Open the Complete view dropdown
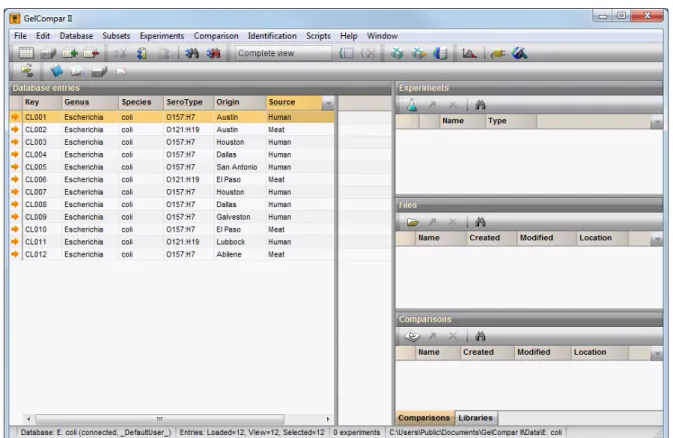Screen dimensions: 673x438 tap(283, 53)
